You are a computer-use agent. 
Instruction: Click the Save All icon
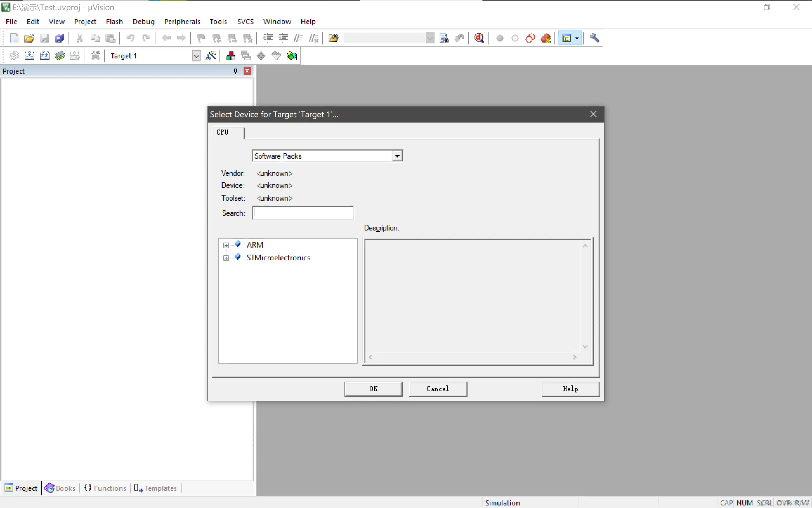click(x=60, y=38)
